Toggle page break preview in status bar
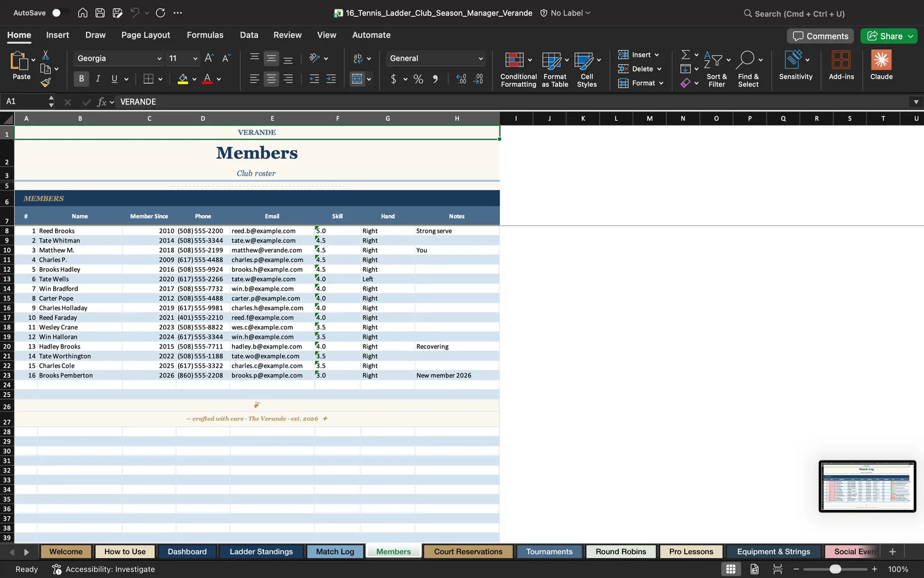 [x=777, y=569]
